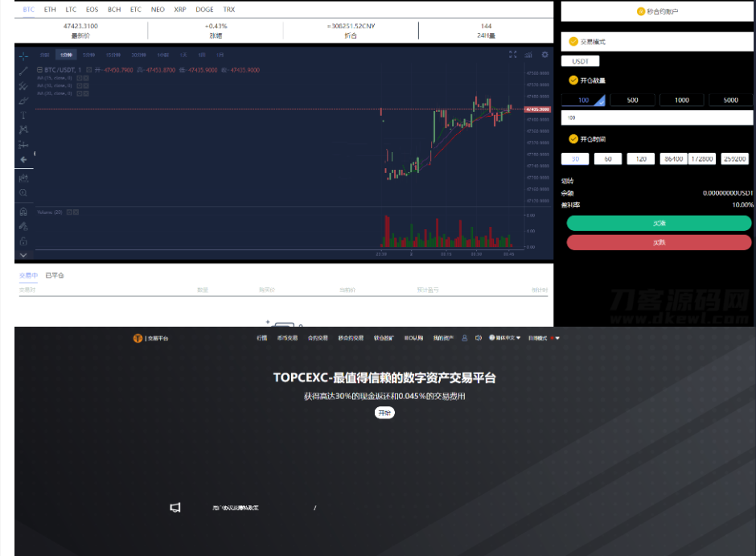Screen dimensions: 756x556
Task: Choose open time 120 seconds
Action: pos(641,159)
